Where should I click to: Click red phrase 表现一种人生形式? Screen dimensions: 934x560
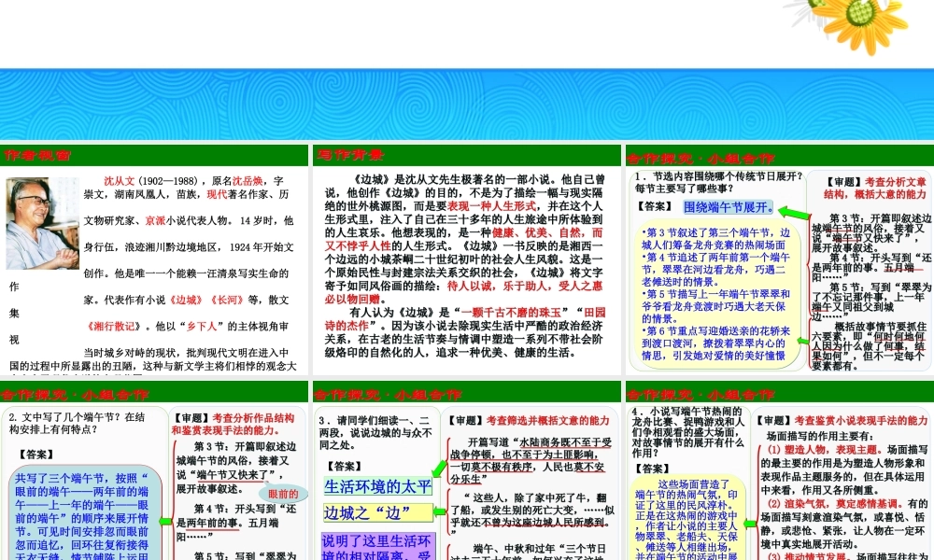point(492,206)
